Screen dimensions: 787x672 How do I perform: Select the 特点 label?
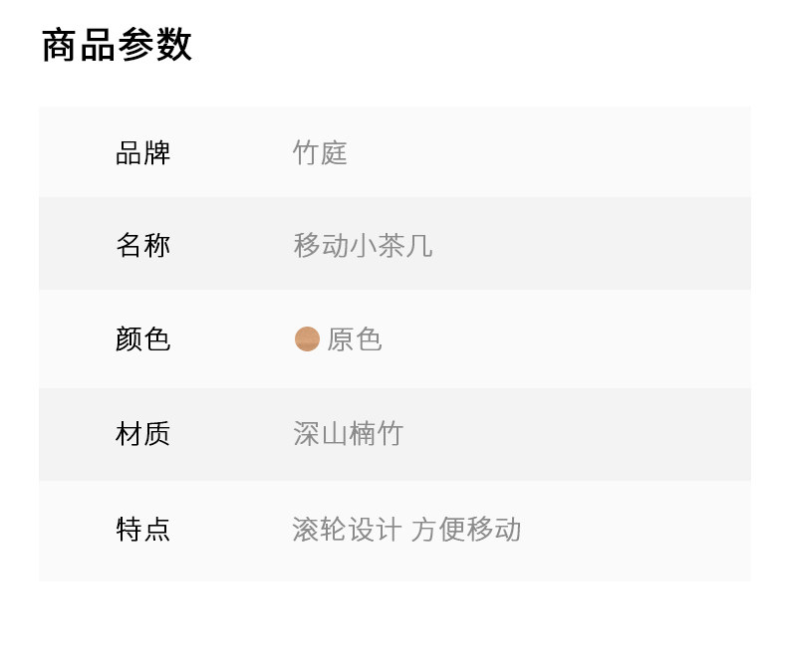tap(143, 530)
